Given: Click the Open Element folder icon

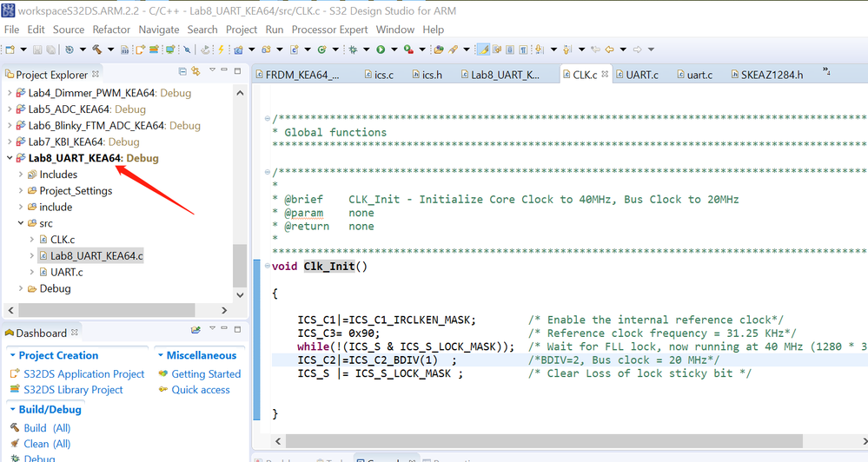Looking at the screenshot, I should point(439,49).
